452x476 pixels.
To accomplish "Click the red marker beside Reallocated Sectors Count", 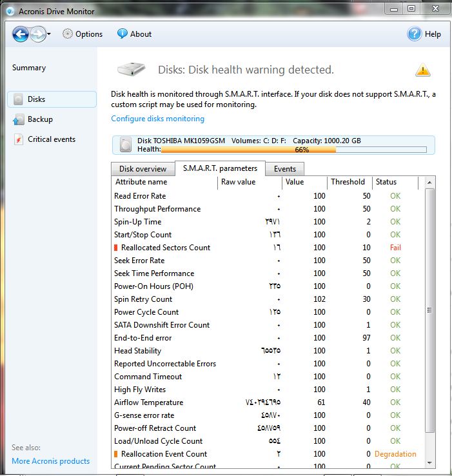I will click(x=115, y=248).
